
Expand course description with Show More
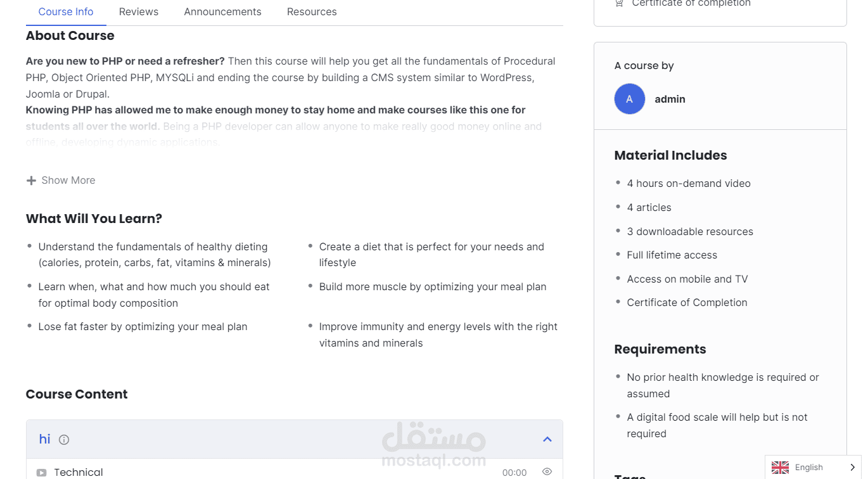tap(68, 181)
